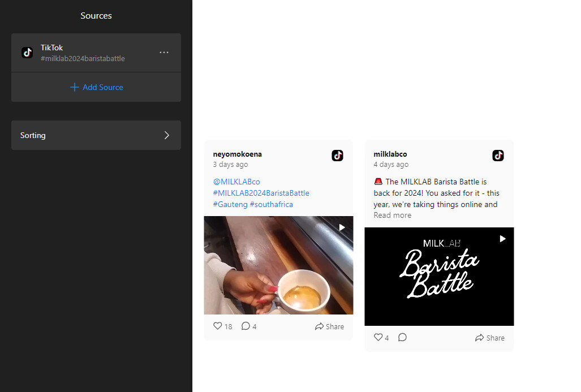Click '4 days ago' timestamp
The width and height of the screenshot is (581, 392).
coord(391,165)
